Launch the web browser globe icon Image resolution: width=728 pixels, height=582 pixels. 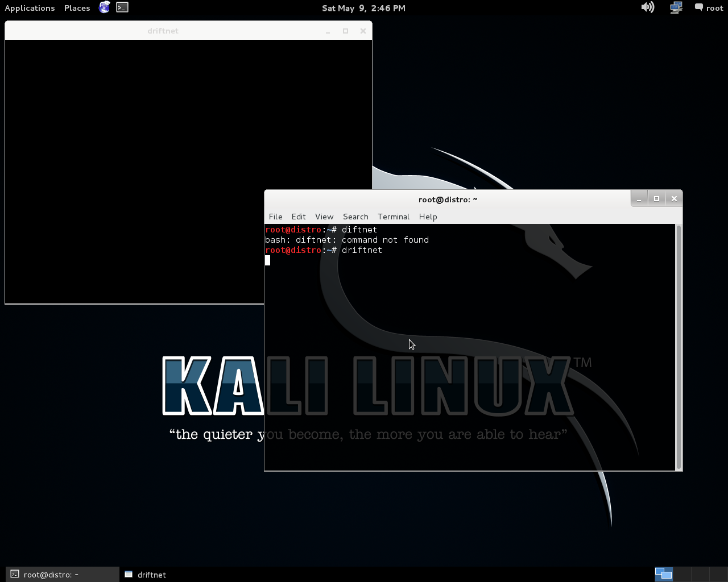point(105,7)
